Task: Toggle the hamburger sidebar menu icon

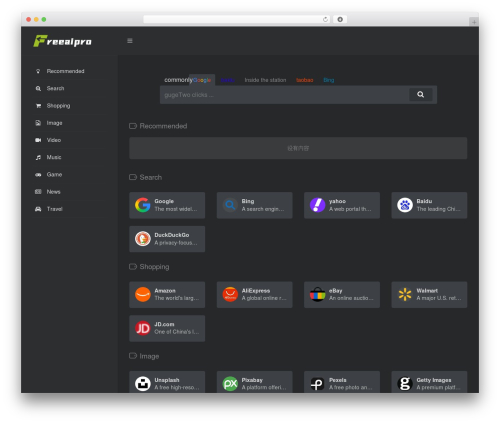Action: coord(130,41)
